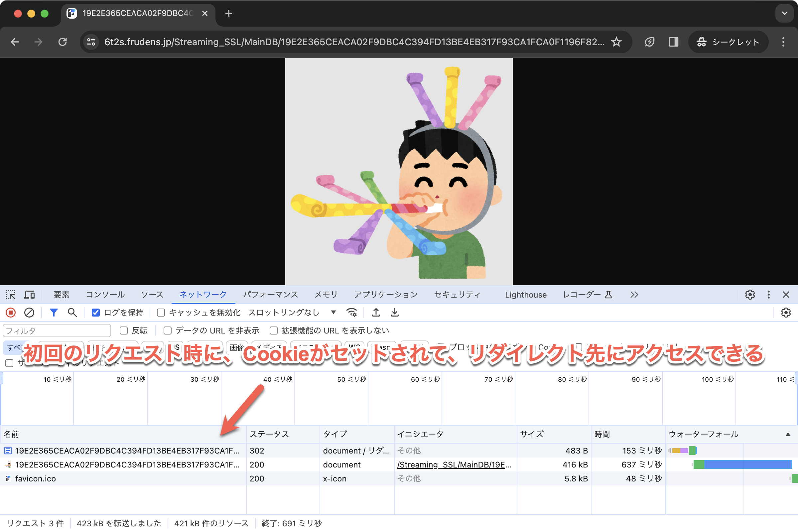Image resolution: width=798 pixels, height=532 pixels.
Task: Enable データの URL を非表示 checkbox
Action: tap(167, 331)
